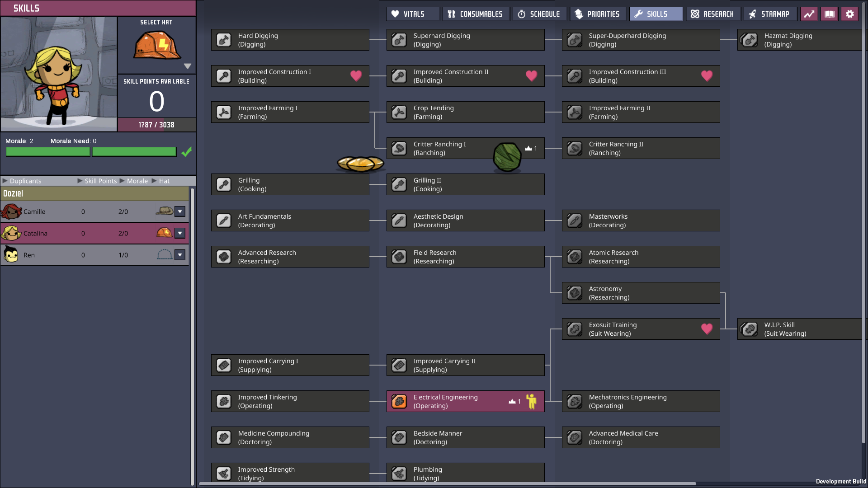Select the Grilling II cooking skill

click(x=465, y=184)
